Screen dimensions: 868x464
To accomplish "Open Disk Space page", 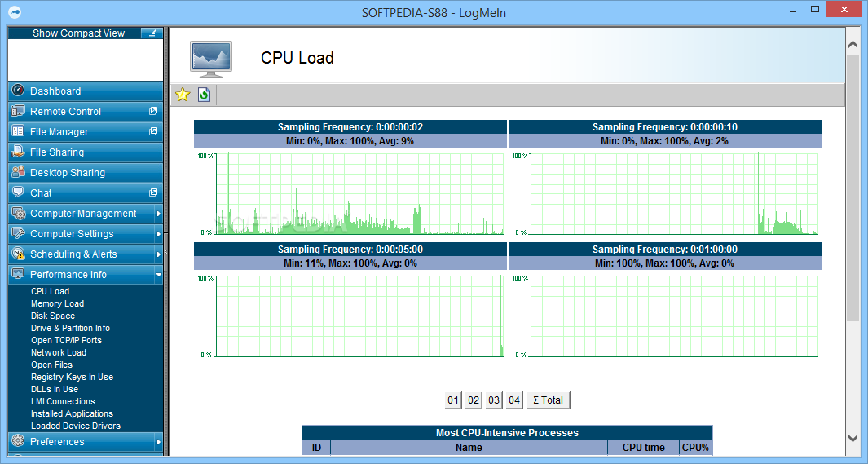I will click(x=53, y=316).
